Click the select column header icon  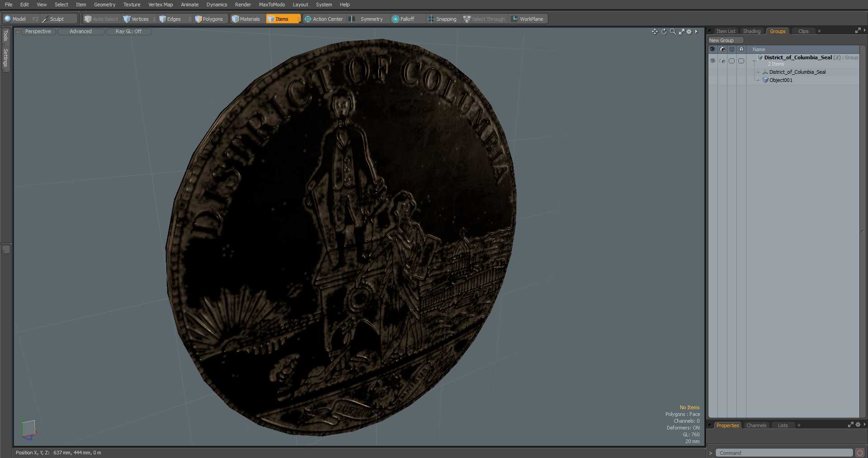pyautogui.click(x=741, y=49)
